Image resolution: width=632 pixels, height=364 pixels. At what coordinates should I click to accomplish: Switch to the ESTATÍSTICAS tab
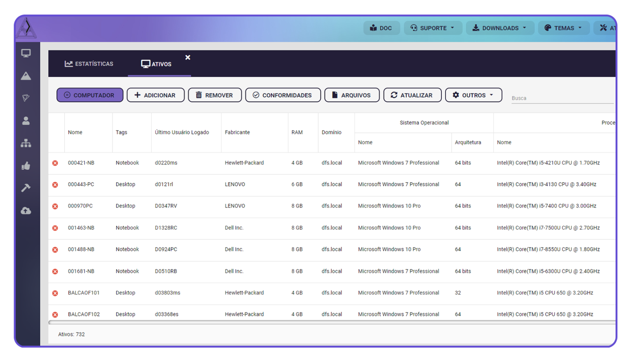click(x=89, y=64)
